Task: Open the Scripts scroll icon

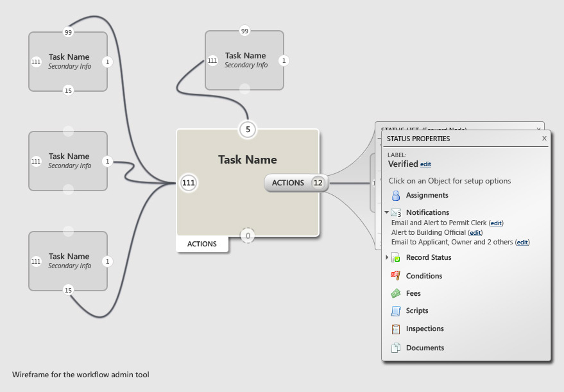Action: pyautogui.click(x=396, y=311)
